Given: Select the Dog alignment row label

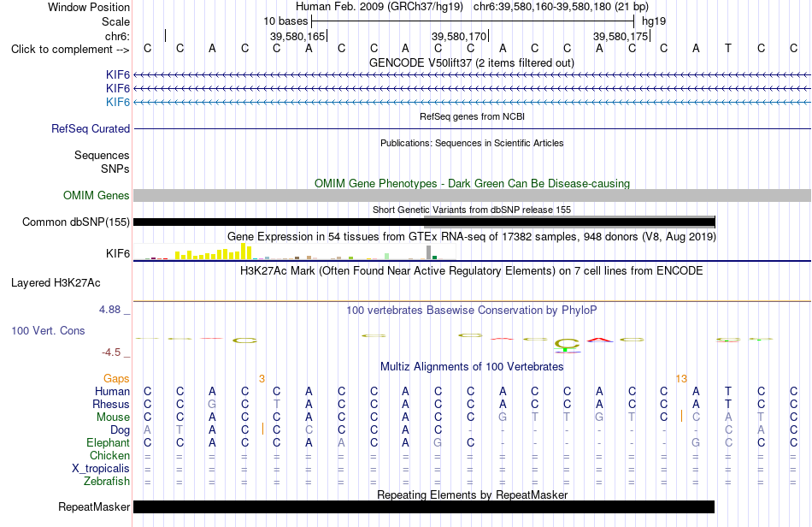Looking at the screenshot, I should tap(120, 430).
